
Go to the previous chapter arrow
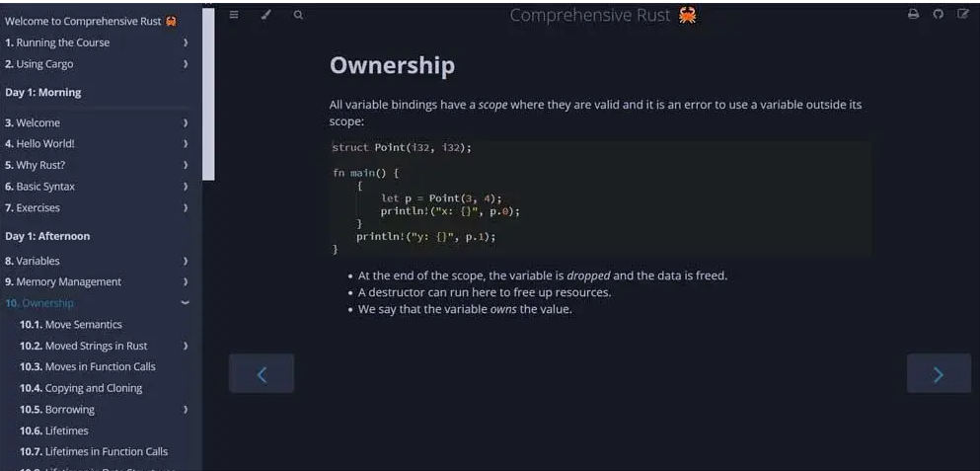(x=262, y=373)
